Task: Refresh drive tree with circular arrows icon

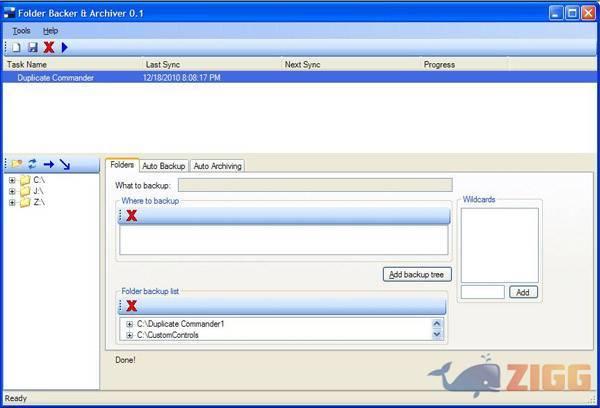Action: (32, 164)
